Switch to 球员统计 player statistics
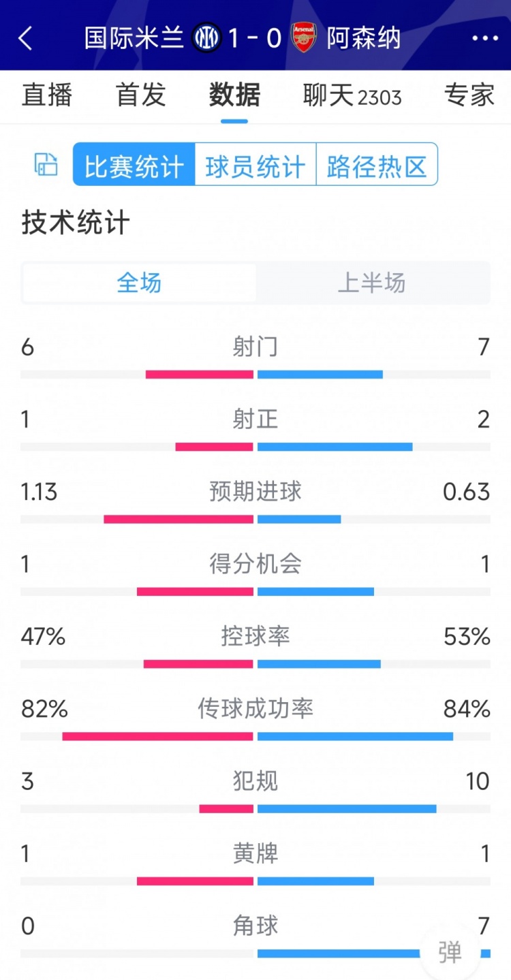 [255, 165]
